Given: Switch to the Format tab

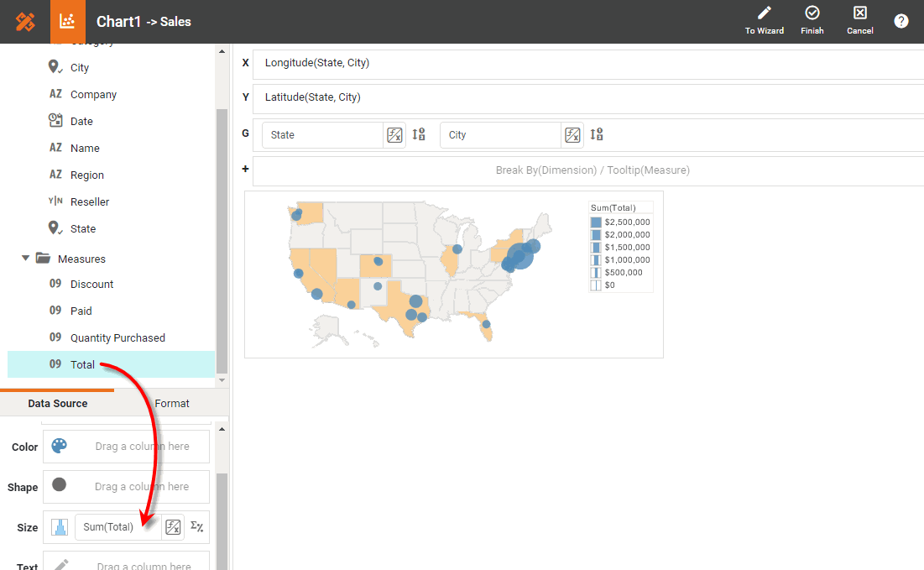Looking at the screenshot, I should point(172,404).
